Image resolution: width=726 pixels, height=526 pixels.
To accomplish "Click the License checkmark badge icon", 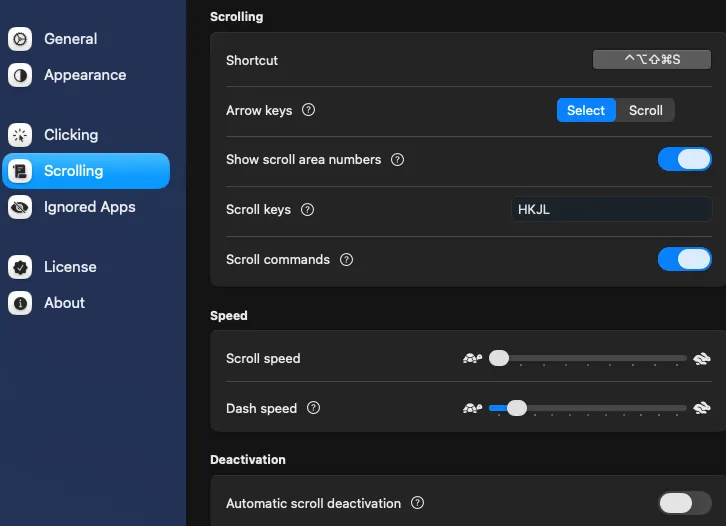I will pos(20,267).
